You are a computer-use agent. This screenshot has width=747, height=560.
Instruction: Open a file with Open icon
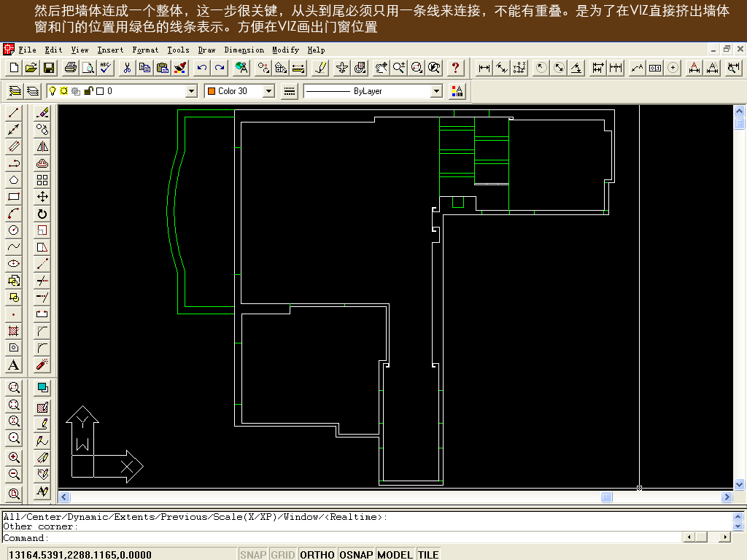point(31,68)
